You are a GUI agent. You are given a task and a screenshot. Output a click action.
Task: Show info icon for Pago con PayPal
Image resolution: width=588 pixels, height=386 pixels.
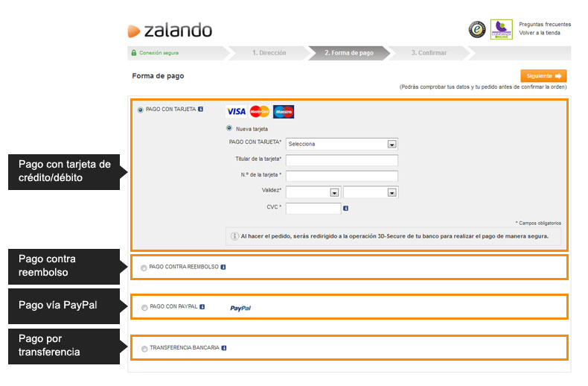pyautogui.click(x=202, y=307)
